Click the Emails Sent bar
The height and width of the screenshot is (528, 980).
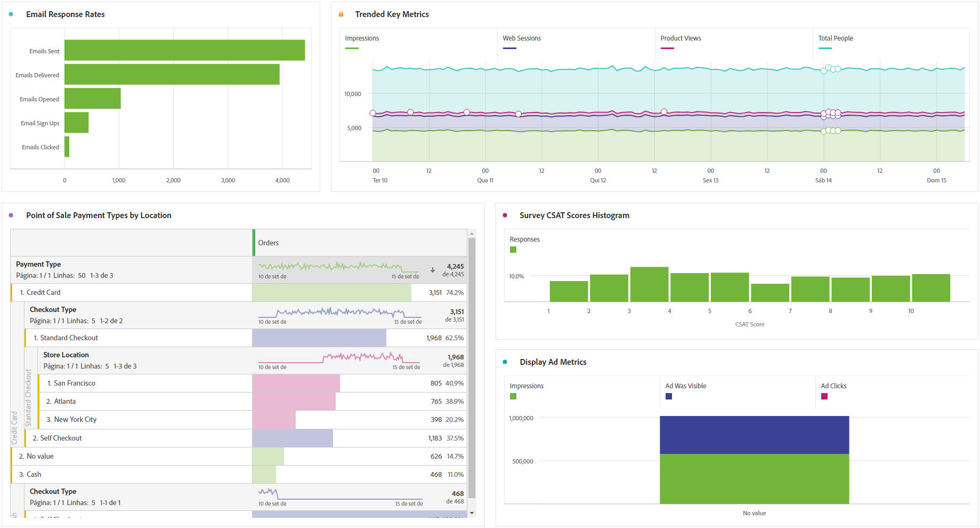pyautogui.click(x=185, y=50)
